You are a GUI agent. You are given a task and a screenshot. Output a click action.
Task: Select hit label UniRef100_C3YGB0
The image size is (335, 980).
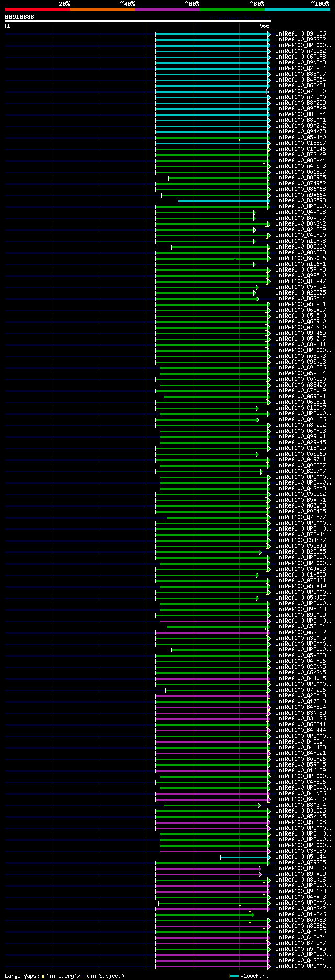pyautogui.click(x=300, y=851)
